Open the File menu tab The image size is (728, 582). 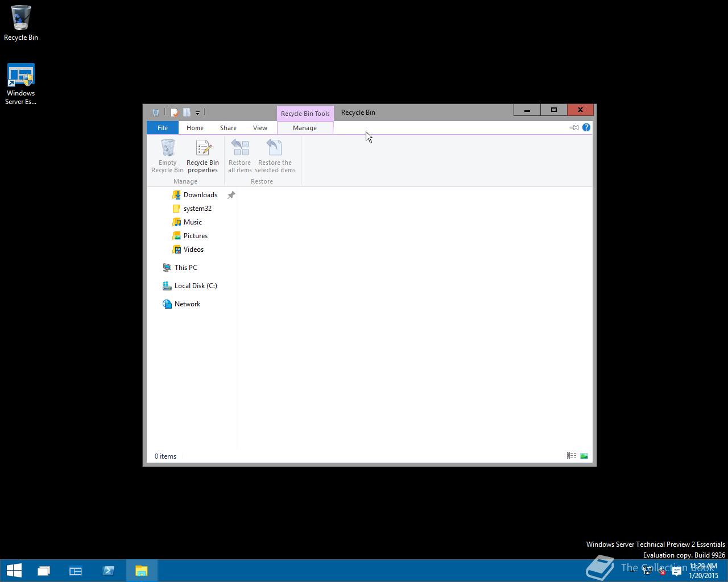[x=163, y=128]
